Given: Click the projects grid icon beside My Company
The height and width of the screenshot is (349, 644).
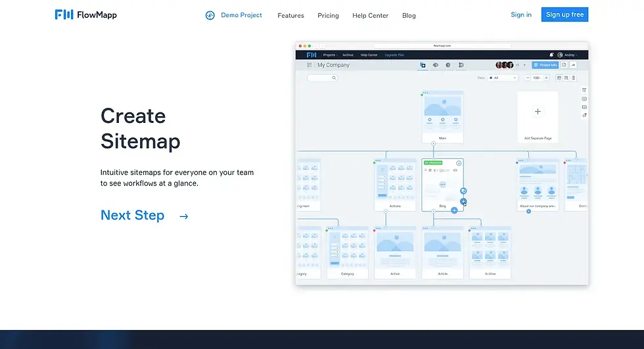Looking at the screenshot, I should 310,65.
